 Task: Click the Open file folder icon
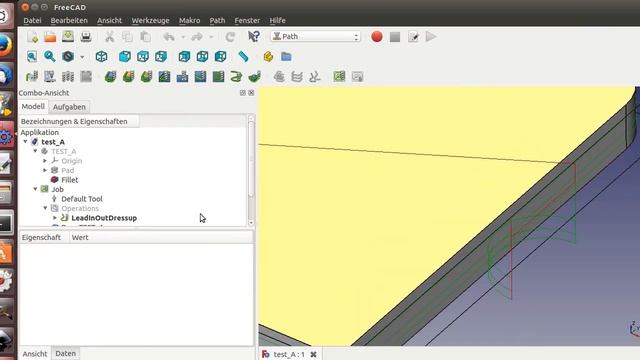pos(50,37)
